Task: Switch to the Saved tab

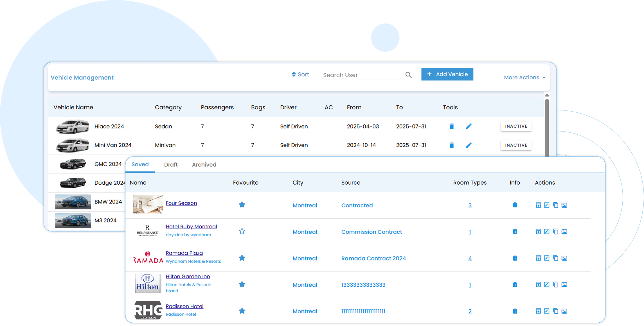Action: tap(140, 164)
